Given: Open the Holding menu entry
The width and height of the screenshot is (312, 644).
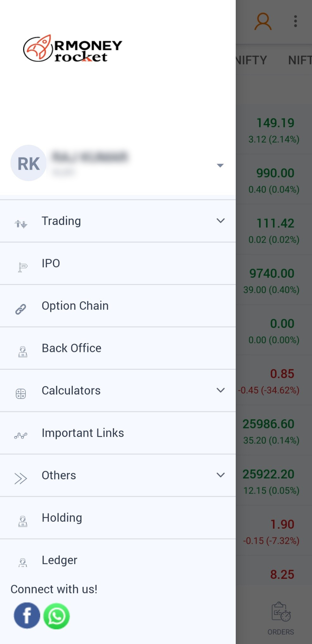Looking at the screenshot, I should click(62, 518).
